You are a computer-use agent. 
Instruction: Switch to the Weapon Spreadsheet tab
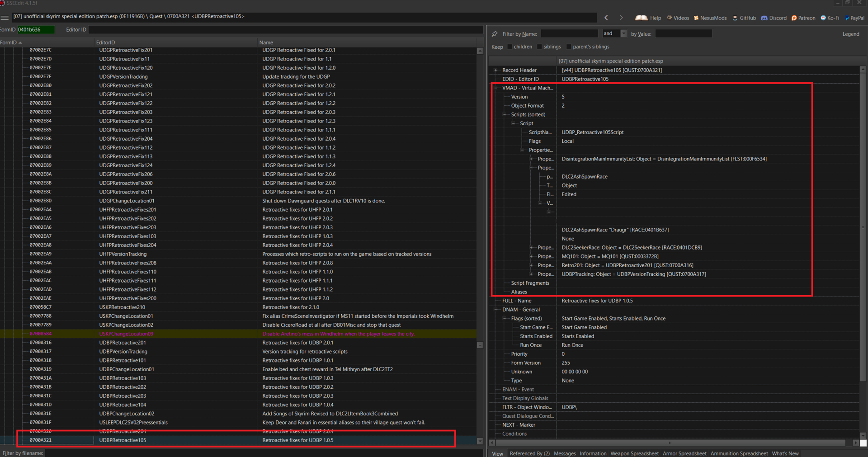pyautogui.click(x=634, y=453)
